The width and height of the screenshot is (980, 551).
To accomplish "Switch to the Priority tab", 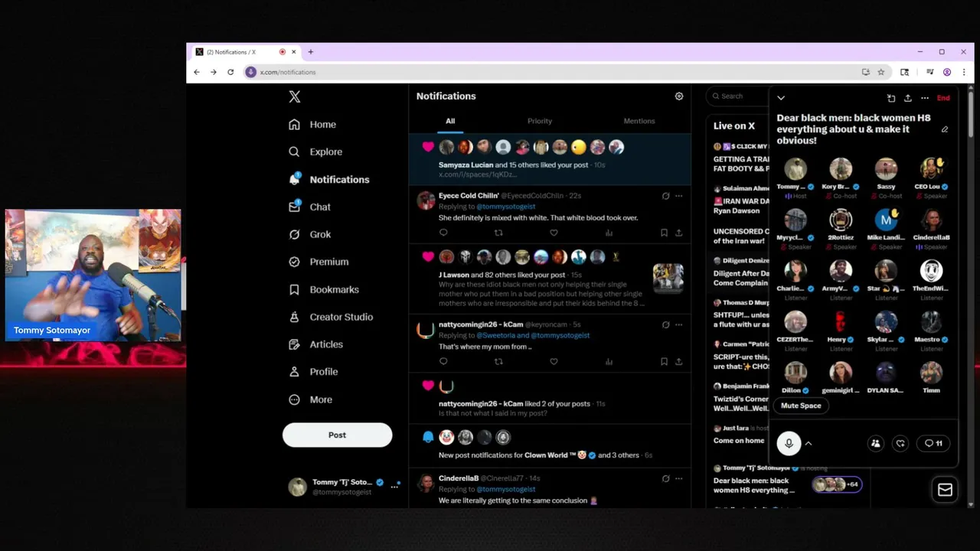I will click(540, 121).
